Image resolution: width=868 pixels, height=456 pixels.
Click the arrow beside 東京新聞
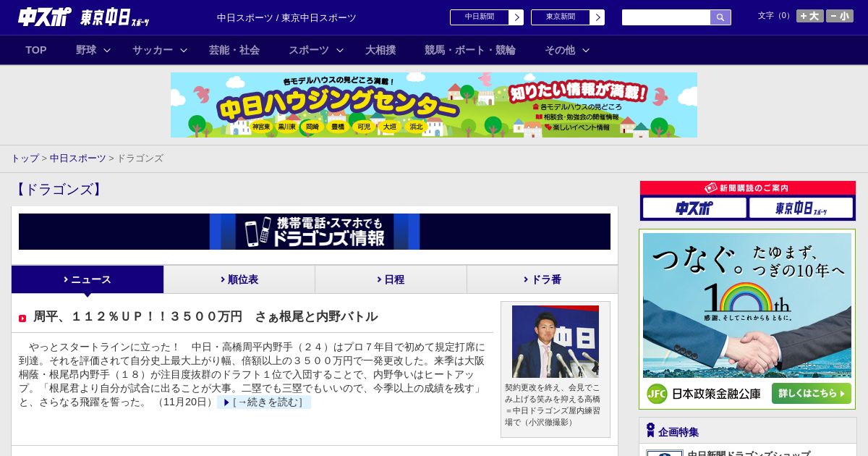[597, 17]
